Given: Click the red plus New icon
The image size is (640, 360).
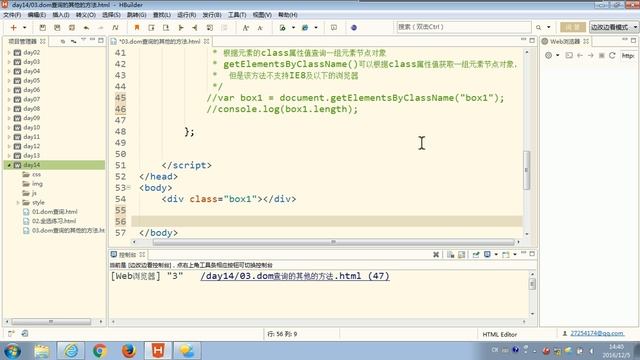Looking at the screenshot, I should coord(13,27).
